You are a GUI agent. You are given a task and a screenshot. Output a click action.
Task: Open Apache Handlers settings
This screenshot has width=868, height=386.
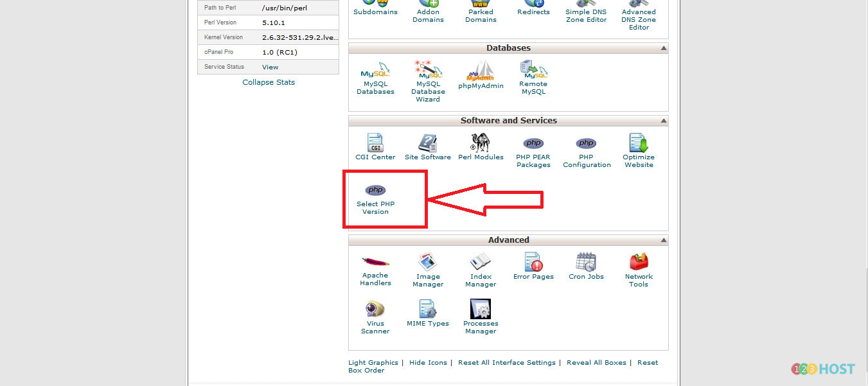pos(375,262)
